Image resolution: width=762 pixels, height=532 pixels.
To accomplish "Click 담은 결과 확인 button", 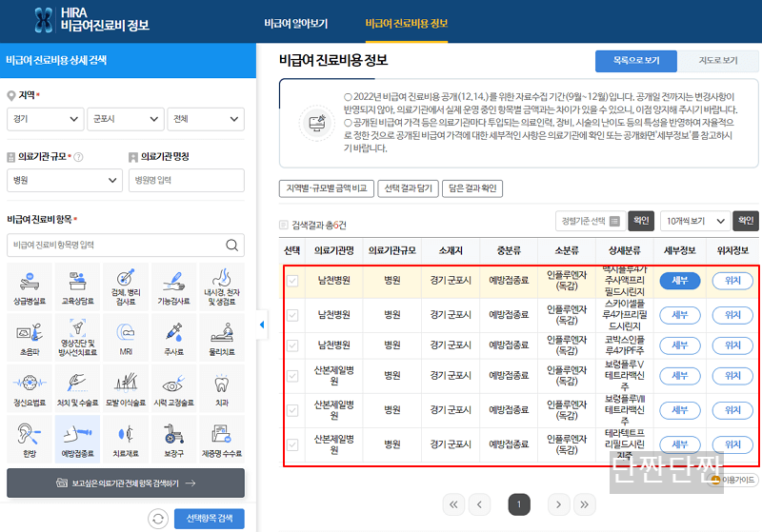I will 472,188.
